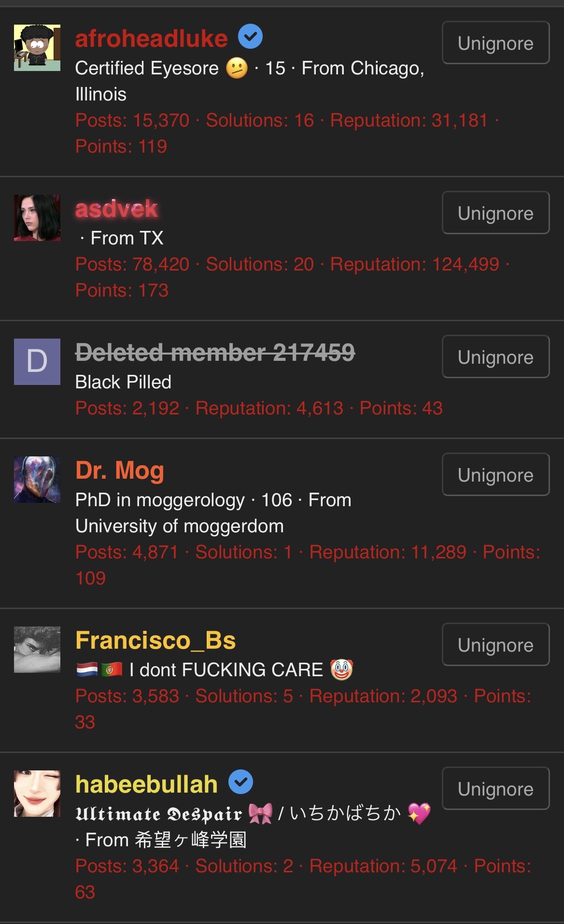Unignore afroheadluke
564x924 pixels.
click(x=495, y=43)
